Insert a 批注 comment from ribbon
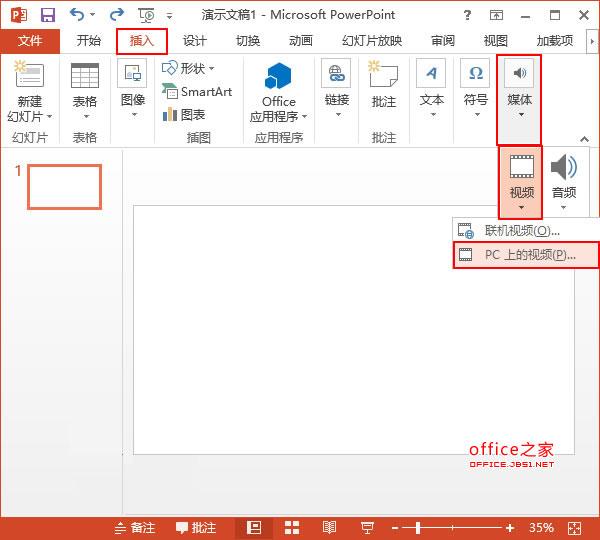600x540 pixels. pos(383,85)
